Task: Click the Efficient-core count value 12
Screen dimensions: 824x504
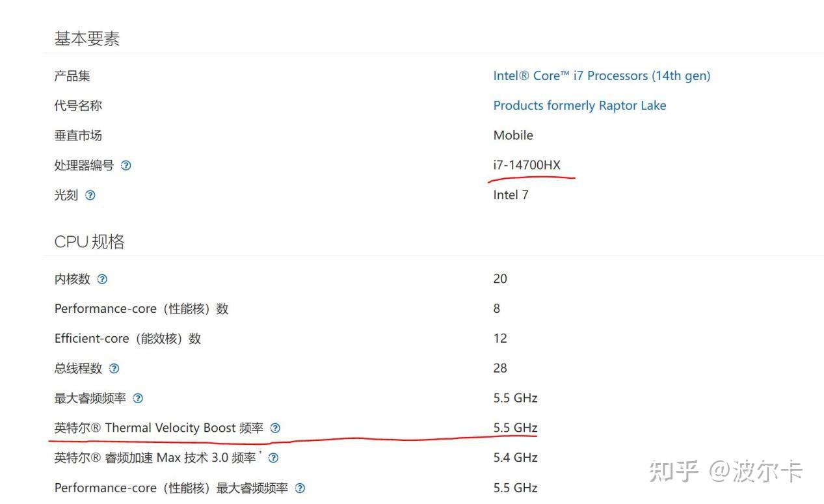Action: [x=500, y=338]
